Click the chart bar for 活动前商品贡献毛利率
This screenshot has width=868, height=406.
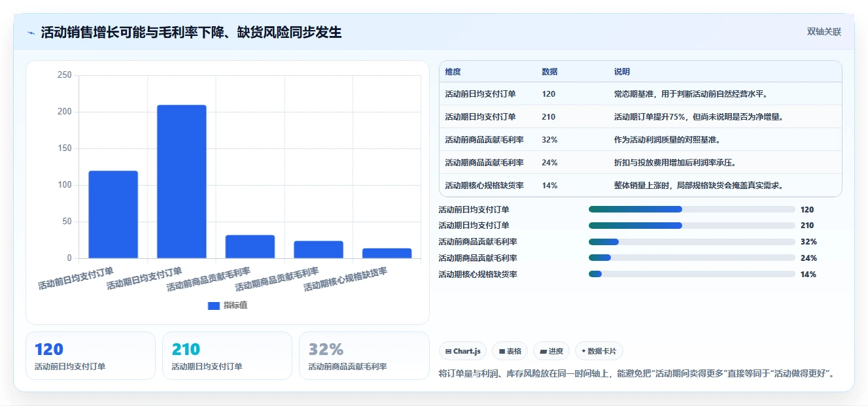tap(250, 246)
